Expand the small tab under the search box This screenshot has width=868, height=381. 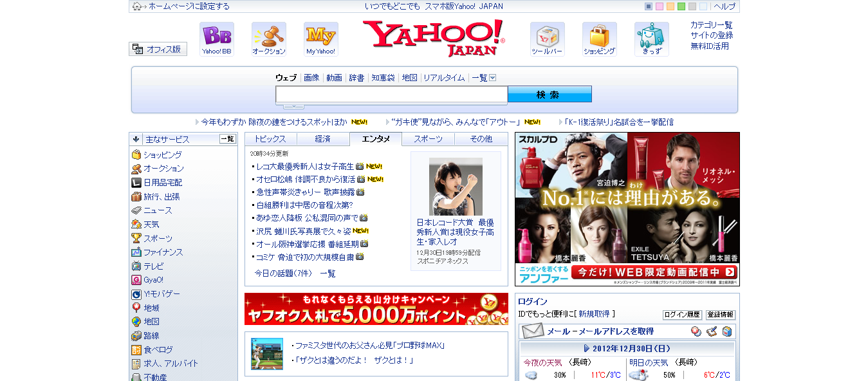coord(293,106)
